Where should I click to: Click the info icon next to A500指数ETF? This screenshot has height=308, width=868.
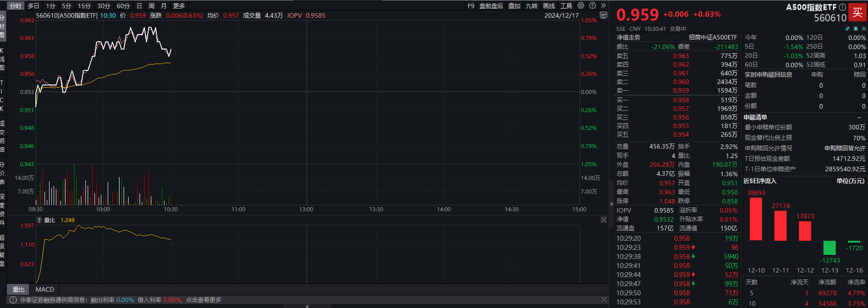point(842,7)
